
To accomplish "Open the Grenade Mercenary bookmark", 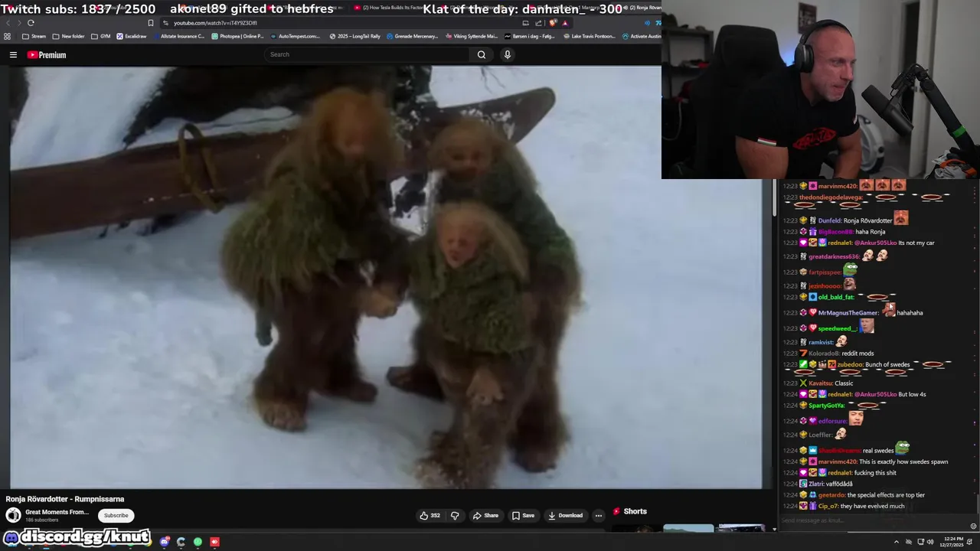I will pyautogui.click(x=412, y=36).
